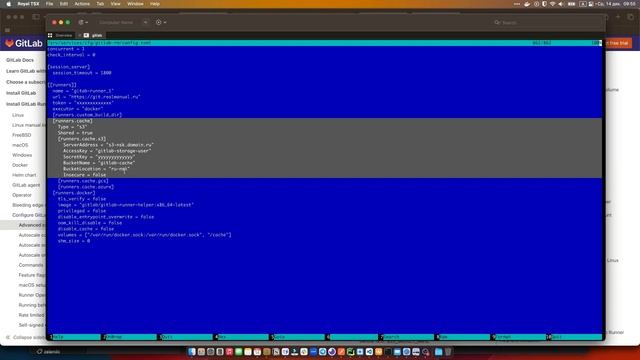Collapse the GitLab docs sidebar
This screenshot has width=640, height=360.
24,338
